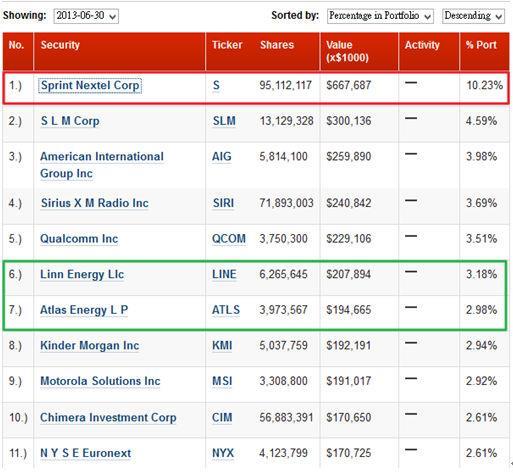This screenshot has height=473, width=513.
Task: Open the Chimera Investment Corp link
Action: coord(108,417)
